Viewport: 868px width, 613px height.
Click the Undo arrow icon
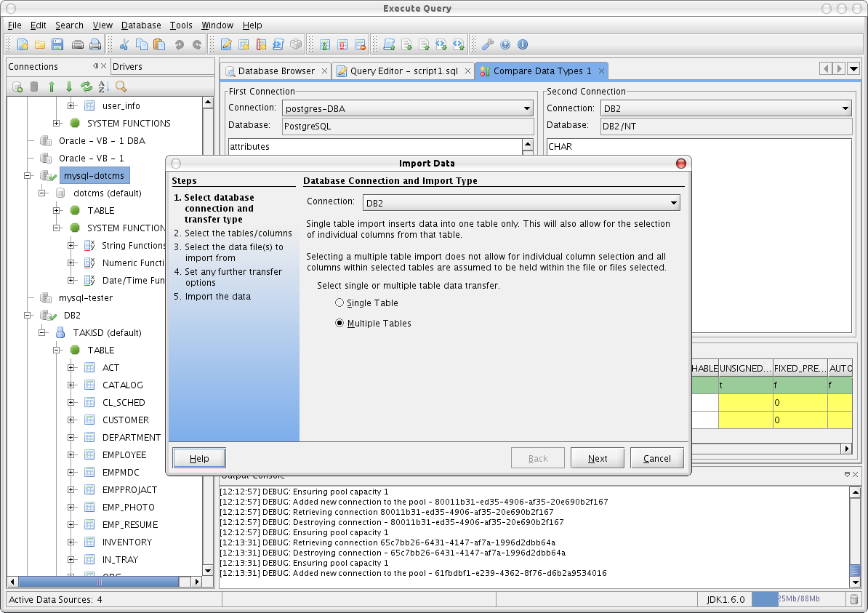tap(179, 44)
